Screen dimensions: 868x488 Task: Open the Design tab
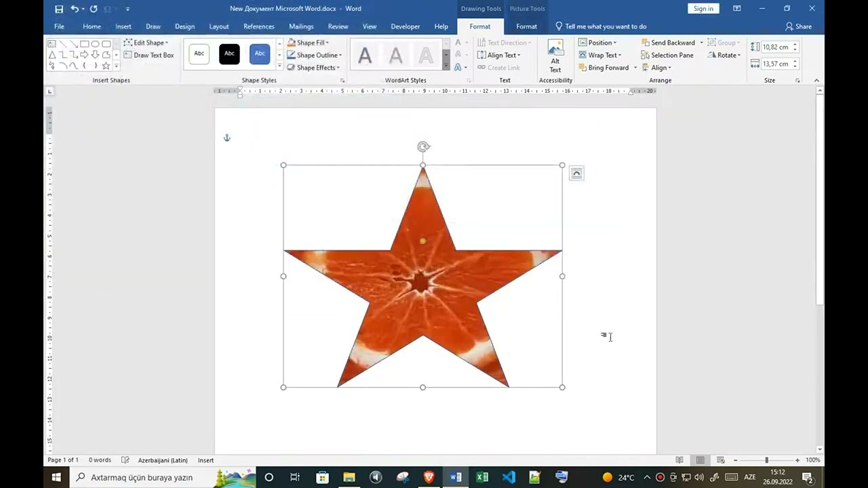pyautogui.click(x=184, y=26)
